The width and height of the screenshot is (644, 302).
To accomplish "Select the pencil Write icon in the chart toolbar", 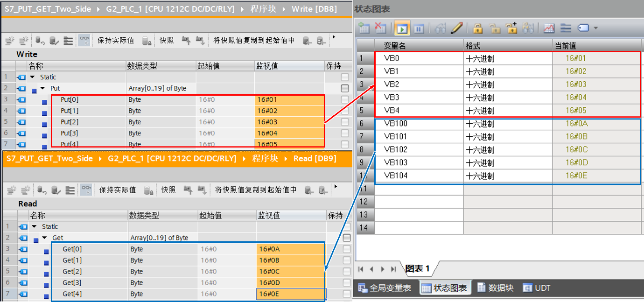I will coord(456,28).
